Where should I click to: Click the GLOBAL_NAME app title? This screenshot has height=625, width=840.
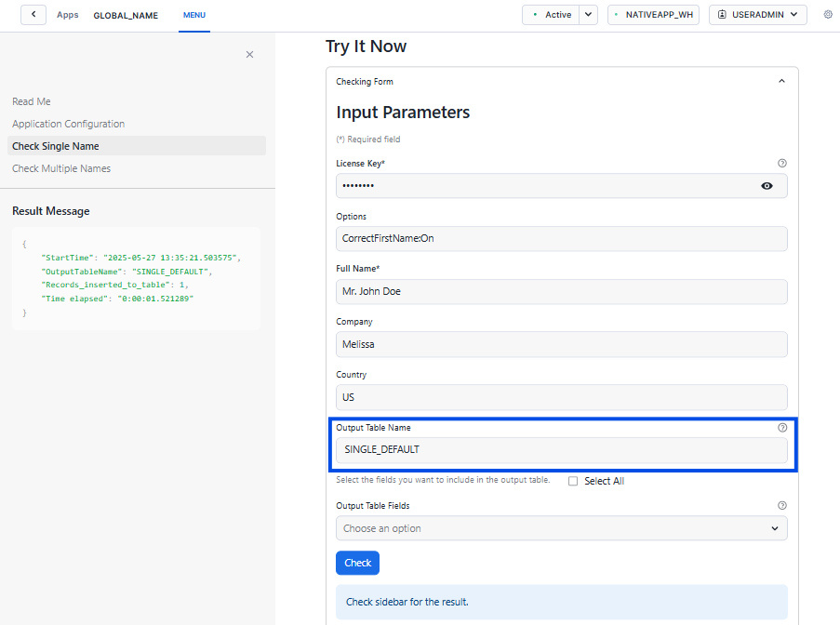[x=126, y=15]
